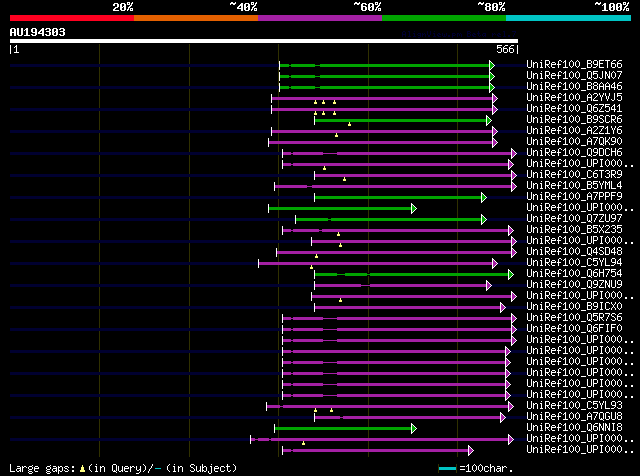Select the UniRef100_Q6H754 label
This screenshot has height=476, width=640.
[x=574, y=274]
